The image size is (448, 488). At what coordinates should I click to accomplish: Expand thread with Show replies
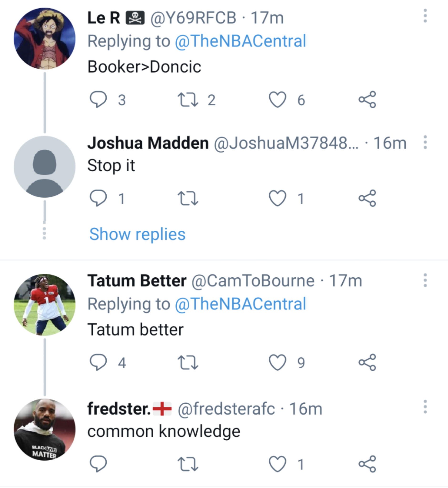137,234
